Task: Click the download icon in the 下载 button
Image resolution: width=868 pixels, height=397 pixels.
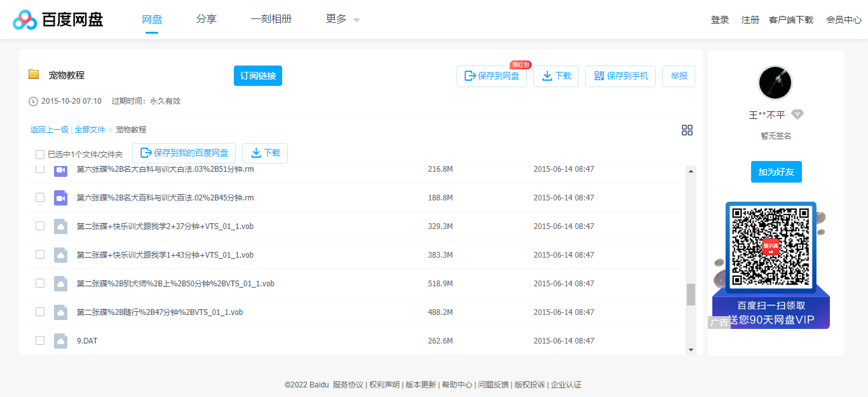Action: 547,76
